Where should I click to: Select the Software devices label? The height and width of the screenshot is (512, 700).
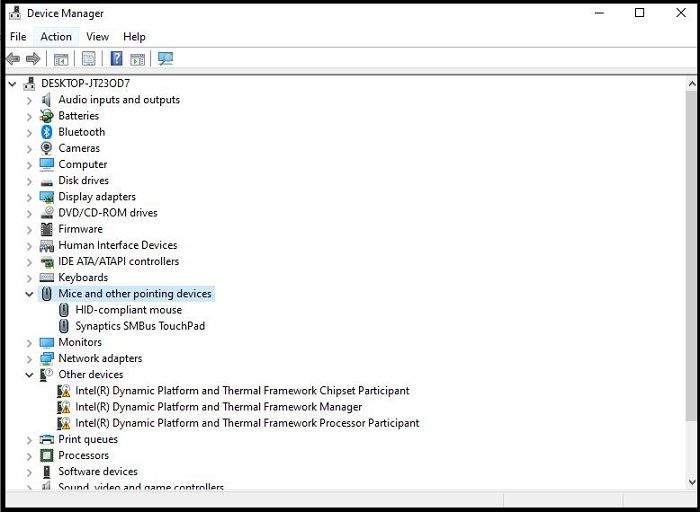(x=98, y=471)
